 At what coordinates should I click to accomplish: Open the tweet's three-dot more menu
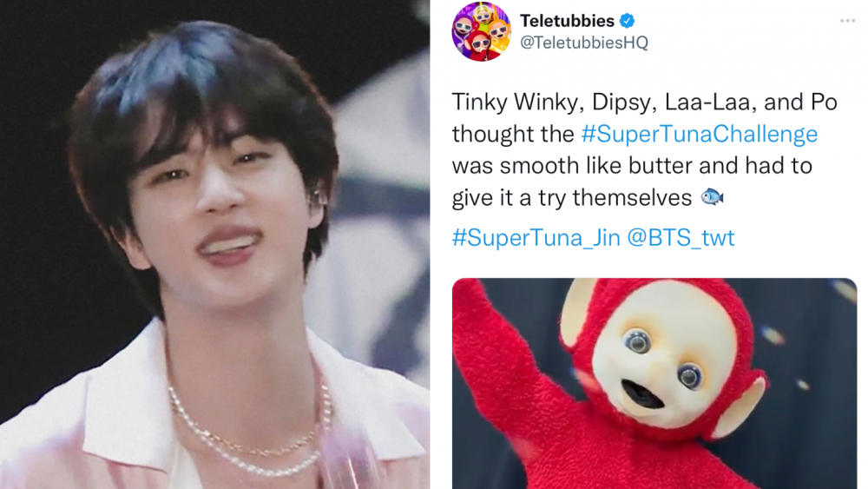click(x=847, y=21)
